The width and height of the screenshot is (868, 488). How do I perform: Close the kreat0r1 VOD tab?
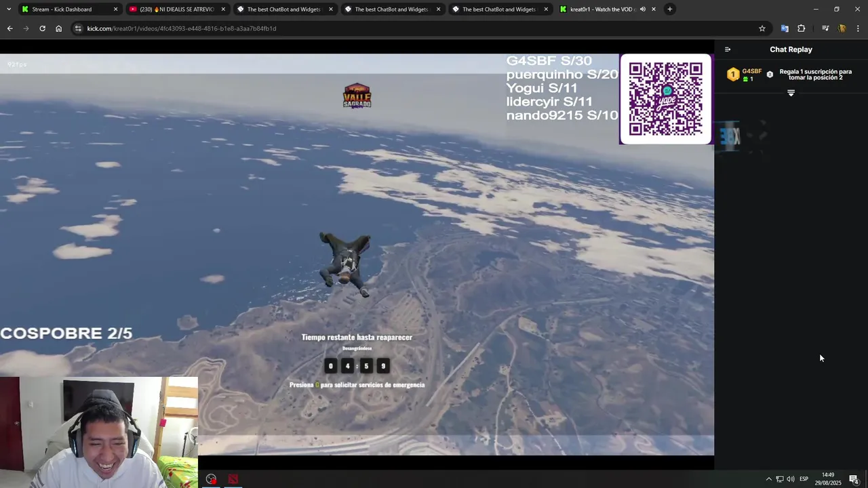pos(654,9)
